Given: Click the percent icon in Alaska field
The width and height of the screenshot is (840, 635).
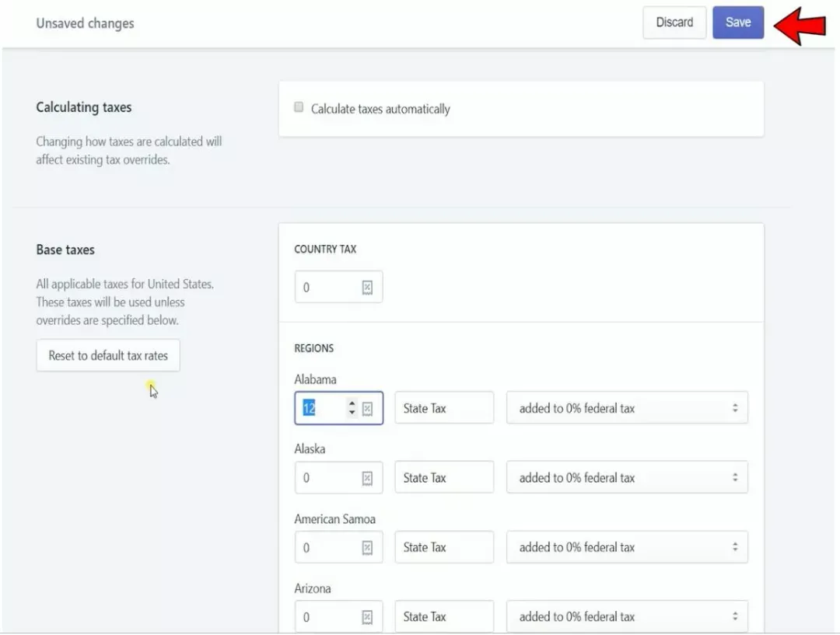Looking at the screenshot, I should (367, 478).
